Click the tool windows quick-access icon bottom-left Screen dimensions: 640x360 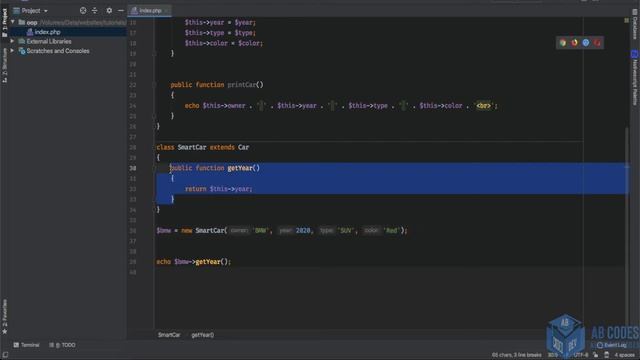tap(5, 355)
